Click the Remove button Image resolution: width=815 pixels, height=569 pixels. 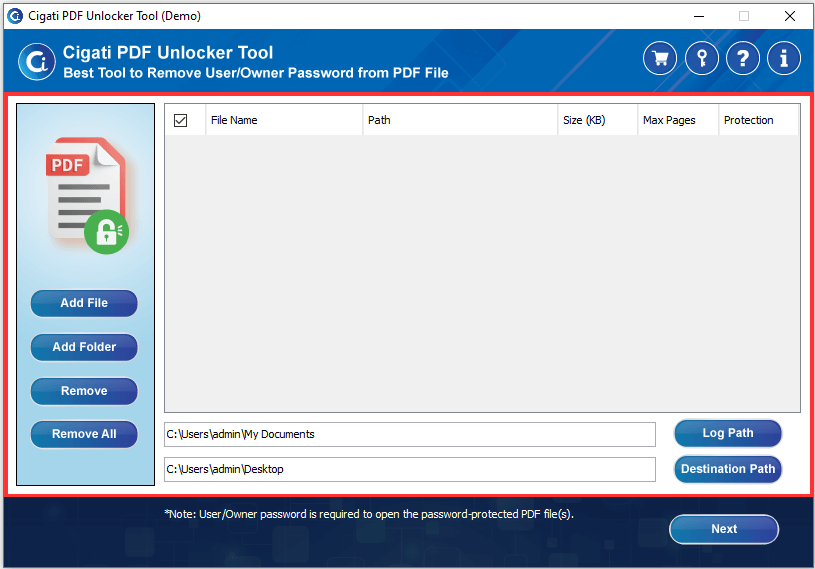[x=84, y=391]
